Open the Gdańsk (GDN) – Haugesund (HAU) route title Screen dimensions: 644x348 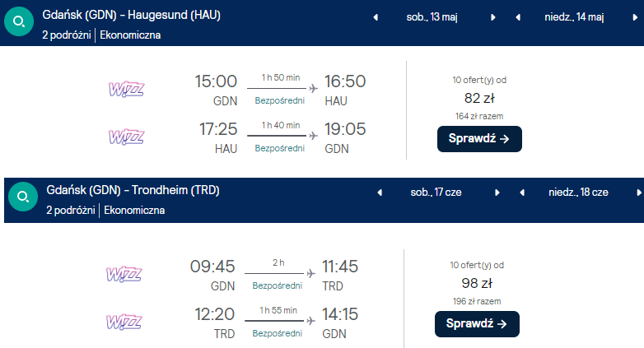(131, 16)
